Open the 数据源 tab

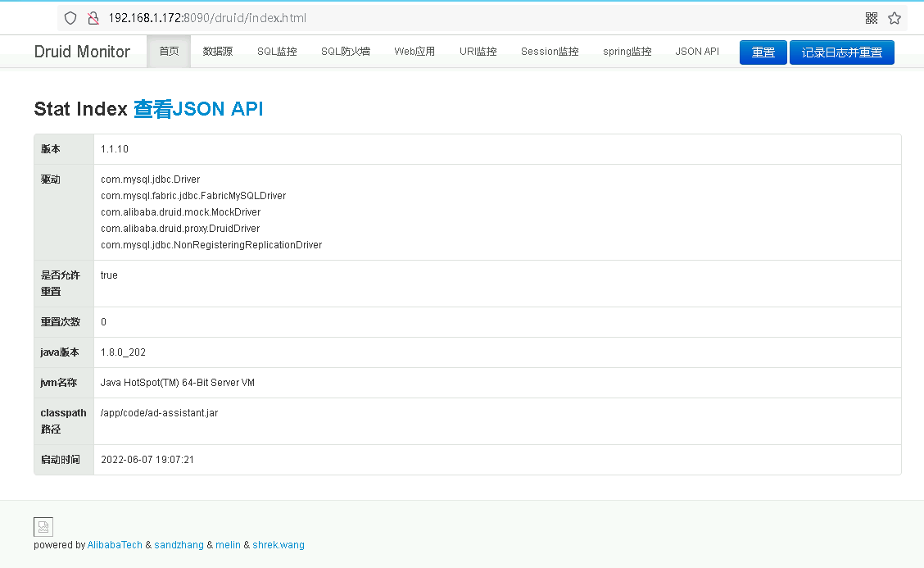[217, 52]
